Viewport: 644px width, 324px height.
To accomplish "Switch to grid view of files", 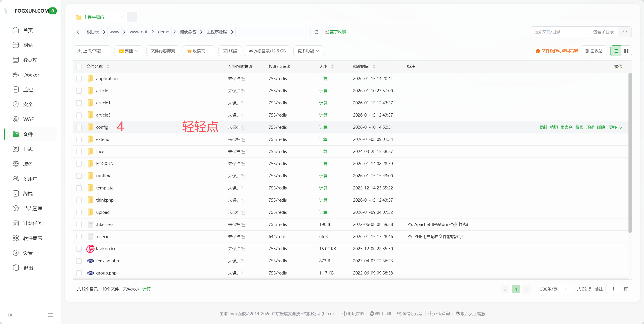I will (x=626, y=51).
